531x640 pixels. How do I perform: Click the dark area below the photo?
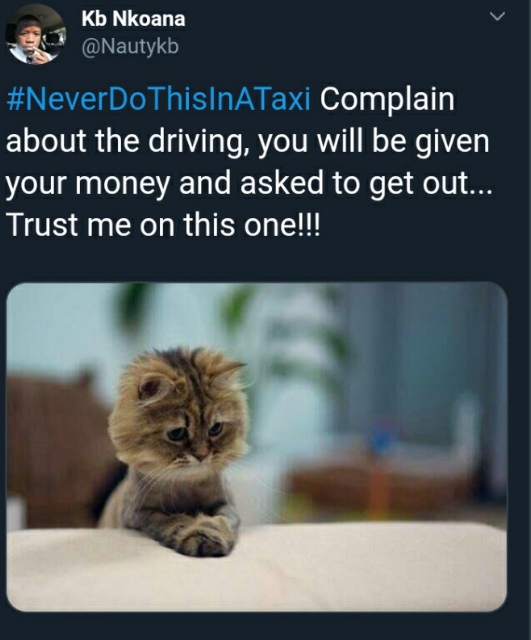point(265,627)
